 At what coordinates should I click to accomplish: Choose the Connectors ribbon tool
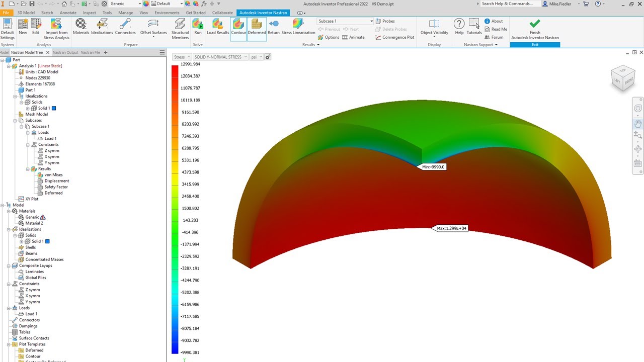pos(125,27)
